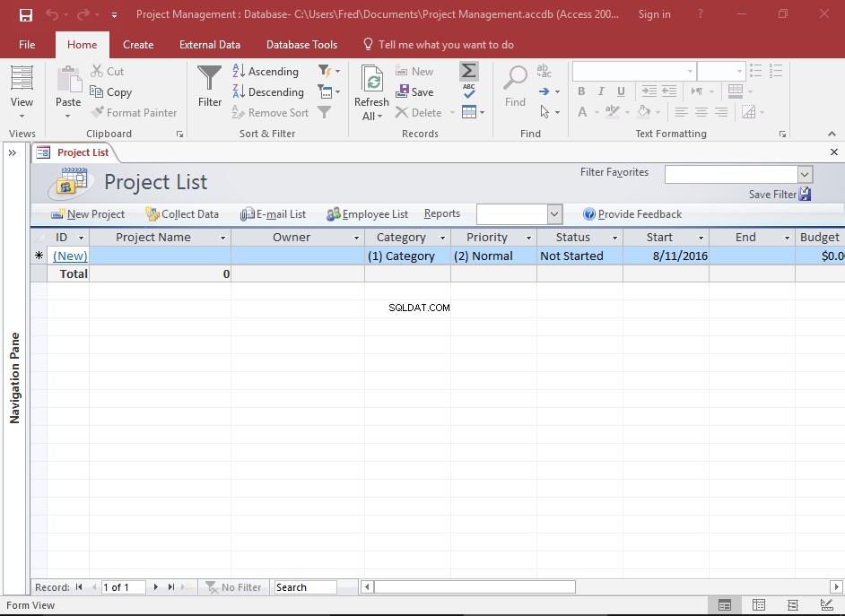Run the Spelling check icon
Image resolution: width=845 pixels, height=616 pixels.
click(x=469, y=91)
